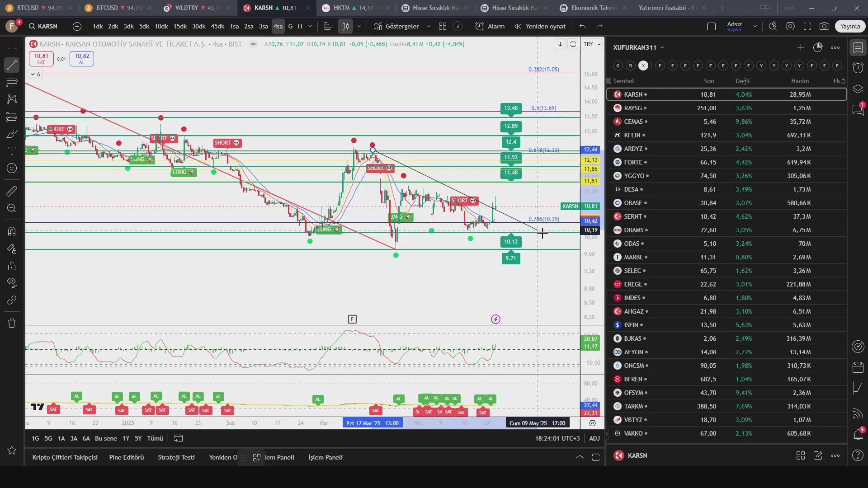868x488 pixels.
Task: Add symbol to watchlist plus button
Action: pos(801,47)
